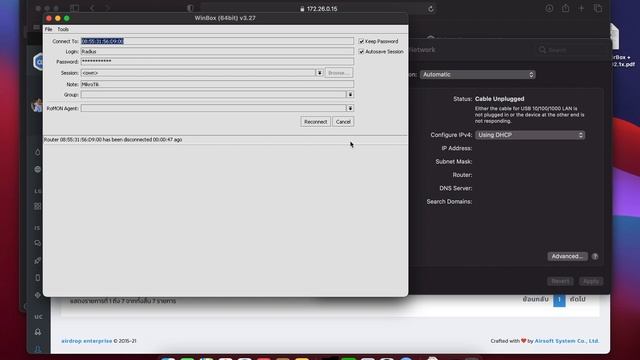Open Configure IPv4 dropdown Using DHCP

click(x=530, y=135)
